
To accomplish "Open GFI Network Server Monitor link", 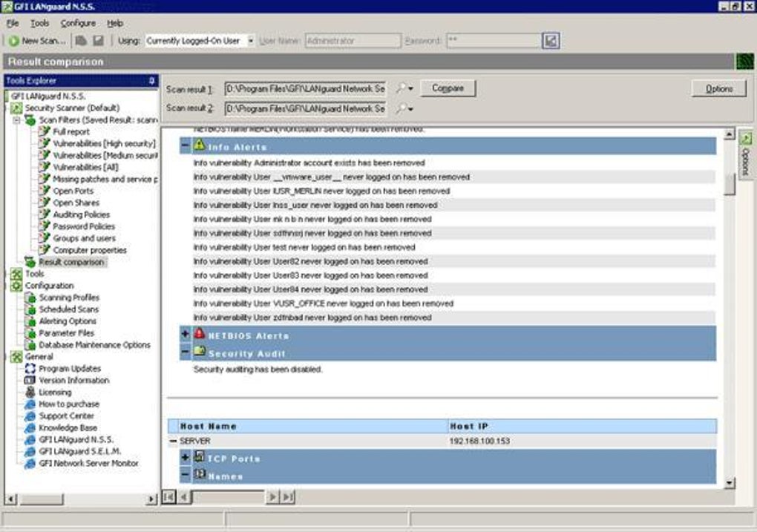I will coord(88,463).
